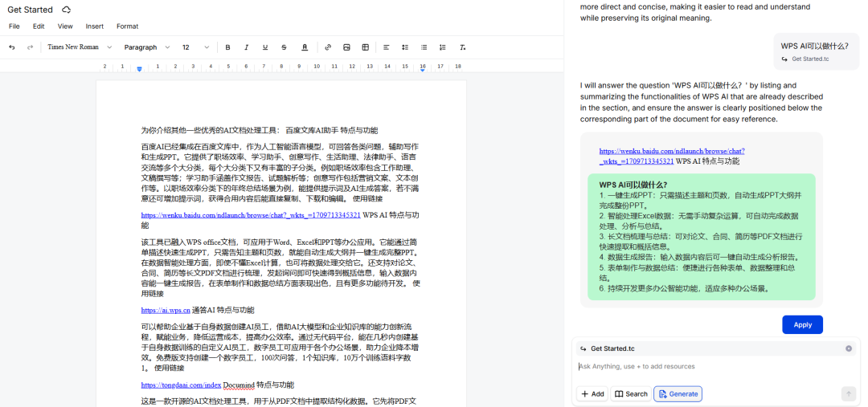The width and height of the screenshot is (868, 407).
Task: Open the Times New Roman font dropdown
Action: [x=80, y=47]
